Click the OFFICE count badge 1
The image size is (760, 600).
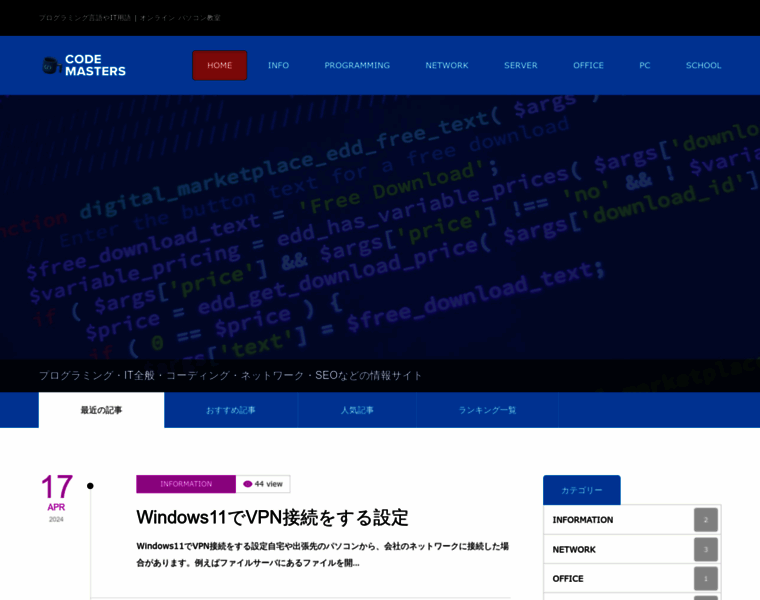pos(706,579)
